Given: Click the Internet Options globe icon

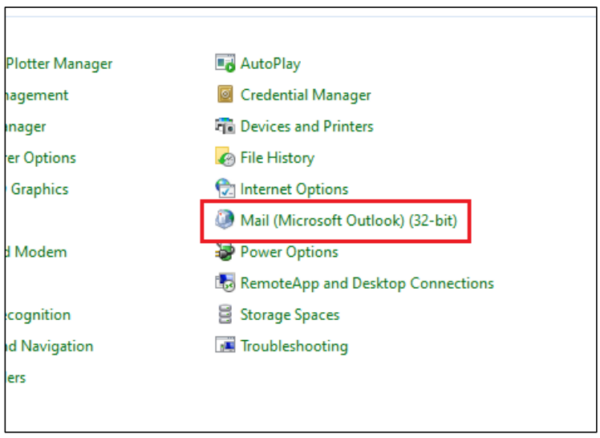Looking at the screenshot, I should [225, 189].
